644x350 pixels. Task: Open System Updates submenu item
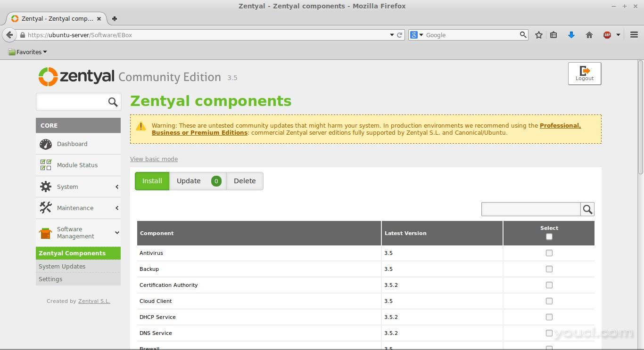[x=78, y=266]
